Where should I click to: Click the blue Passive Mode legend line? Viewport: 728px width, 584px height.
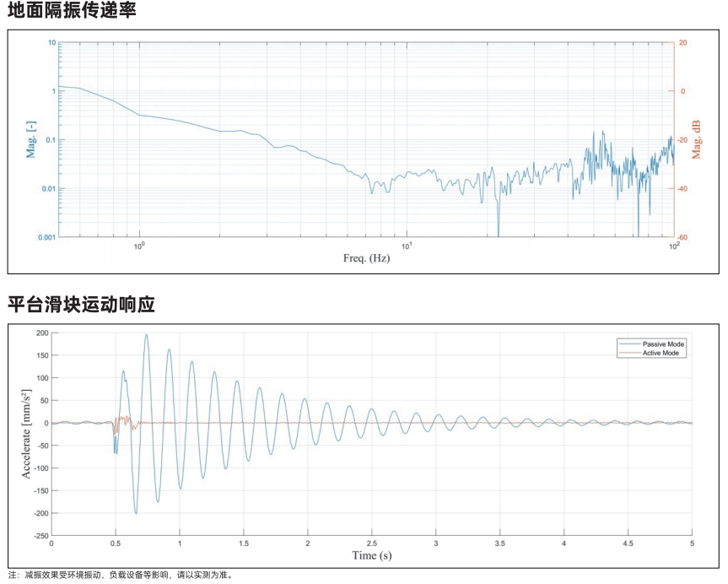[628, 344]
